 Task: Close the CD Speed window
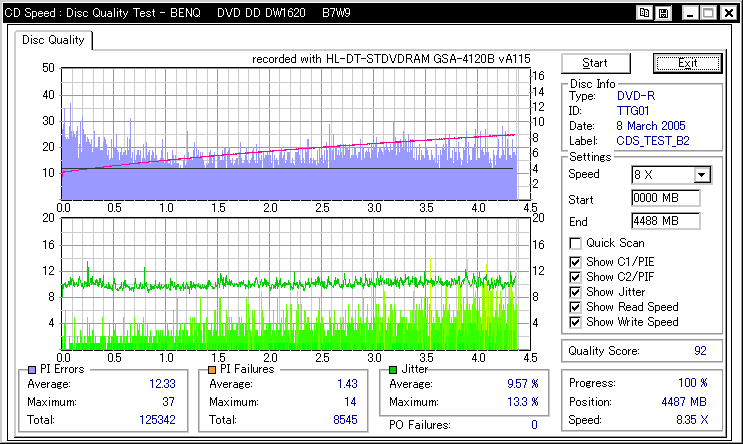tap(729, 13)
